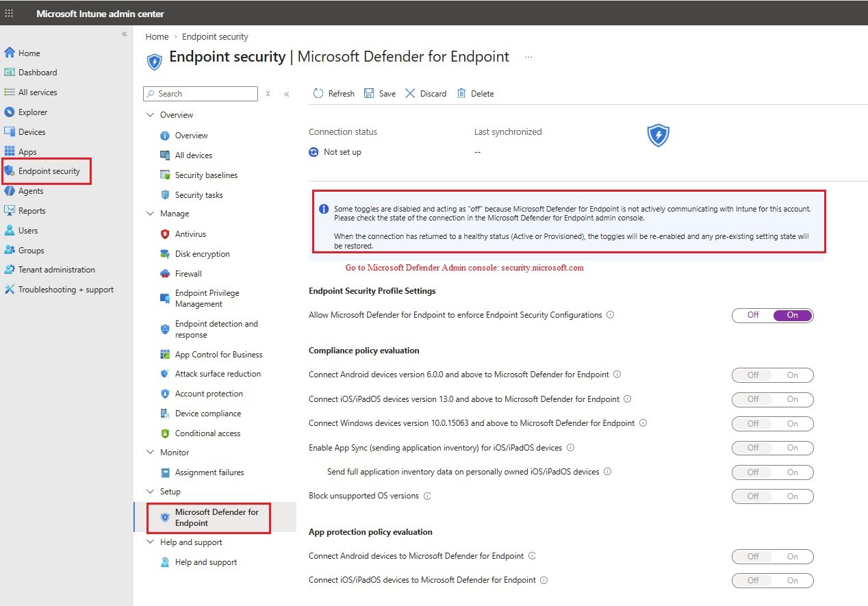The width and height of the screenshot is (868, 606).
Task: Click the Home icon in left navigation
Action: pyautogui.click(x=10, y=53)
